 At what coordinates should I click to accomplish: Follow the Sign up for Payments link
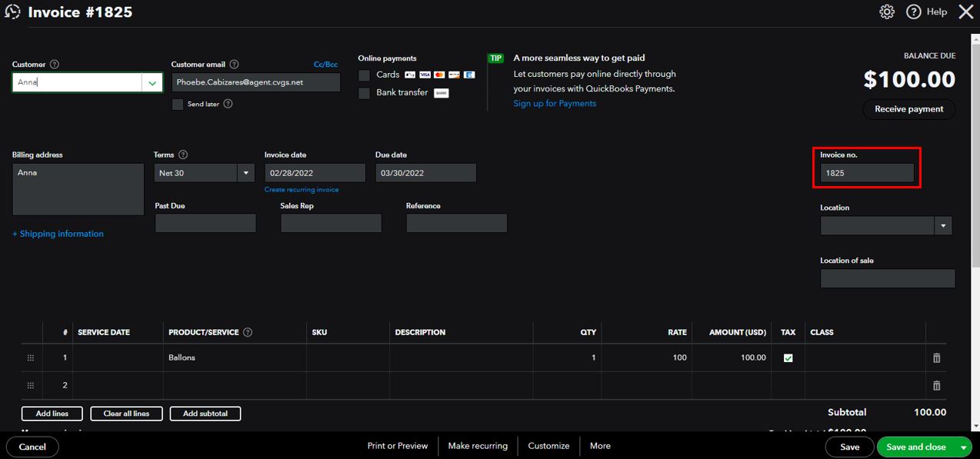tap(555, 104)
